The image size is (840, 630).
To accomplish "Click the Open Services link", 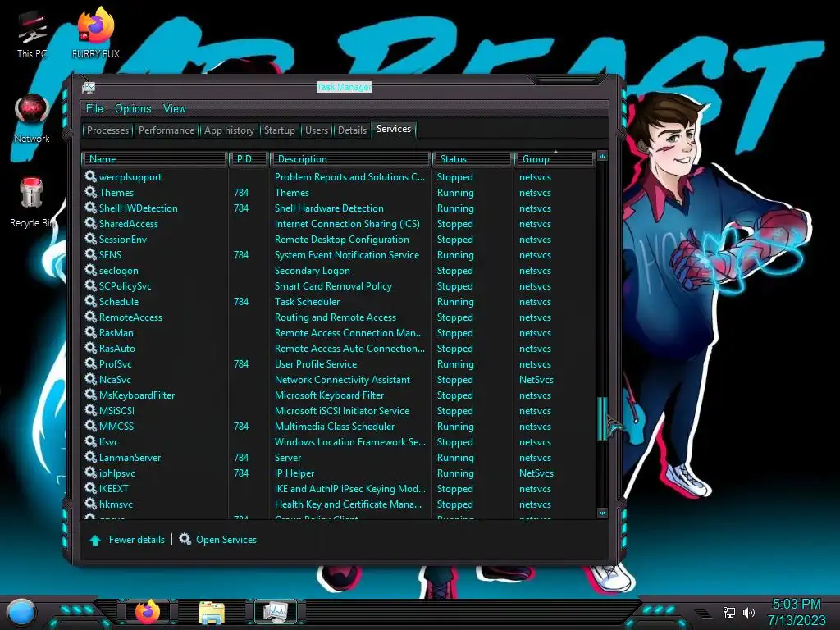I will point(218,540).
